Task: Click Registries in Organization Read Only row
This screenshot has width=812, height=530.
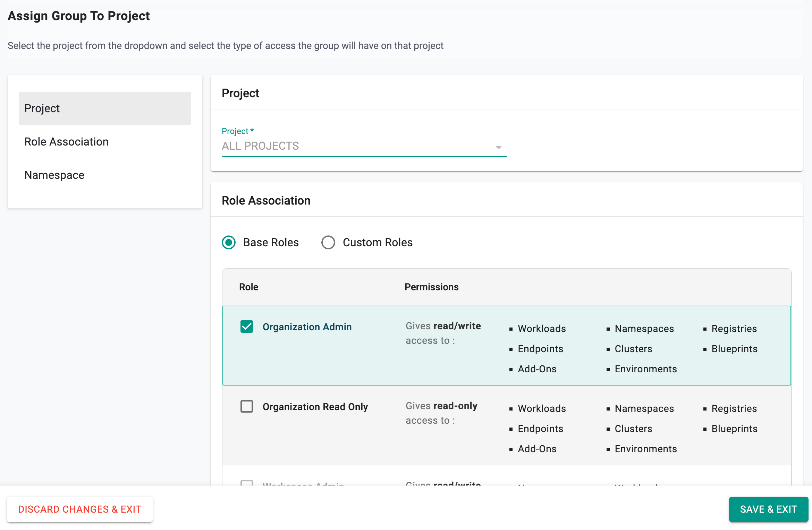Action: coord(734,408)
